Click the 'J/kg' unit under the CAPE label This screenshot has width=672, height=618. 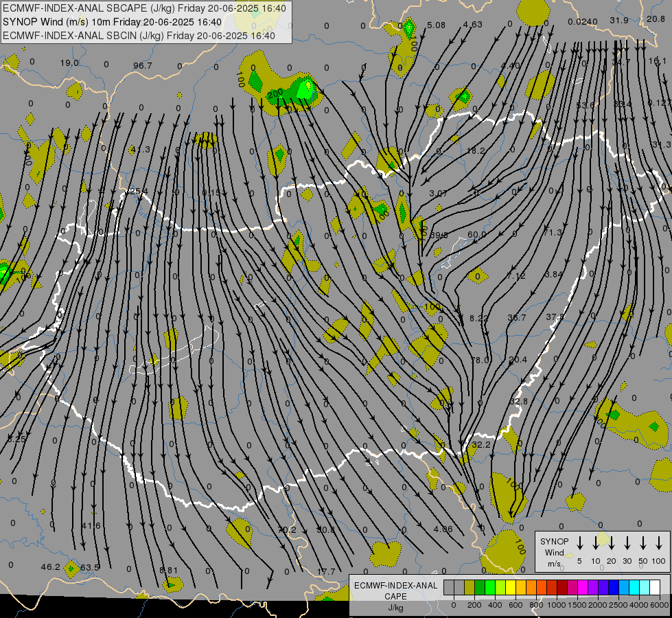(395, 608)
